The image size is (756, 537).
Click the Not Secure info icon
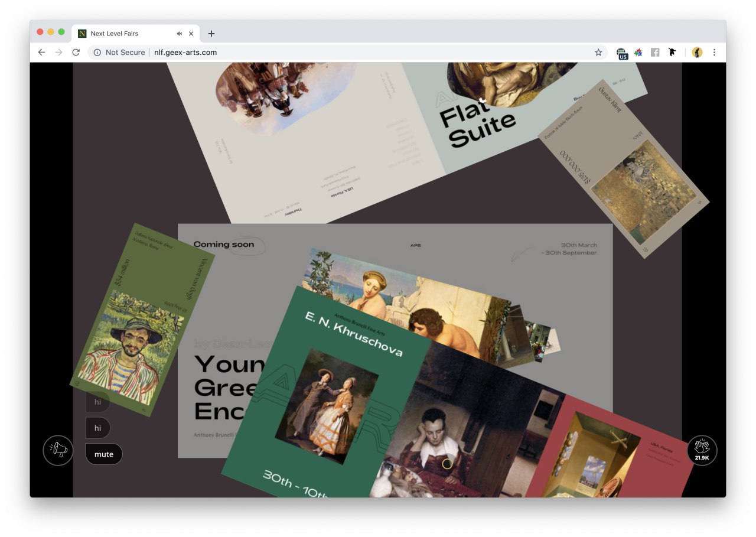pyautogui.click(x=97, y=53)
